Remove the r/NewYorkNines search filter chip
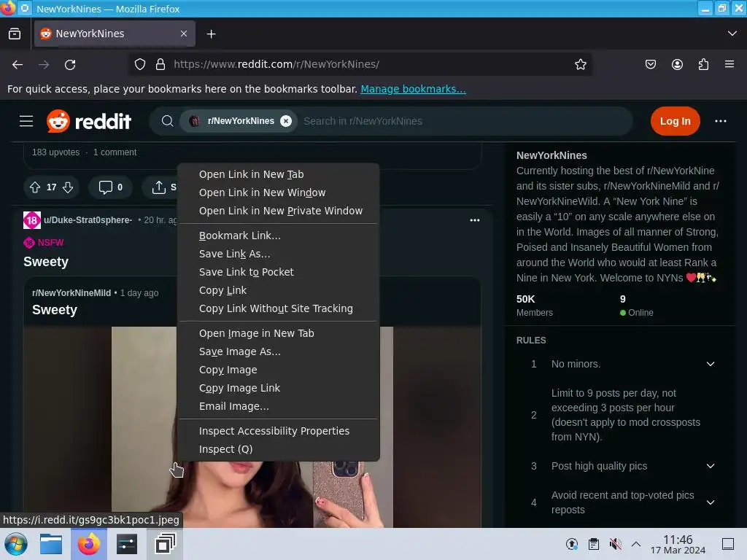The image size is (747, 560). click(x=286, y=121)
